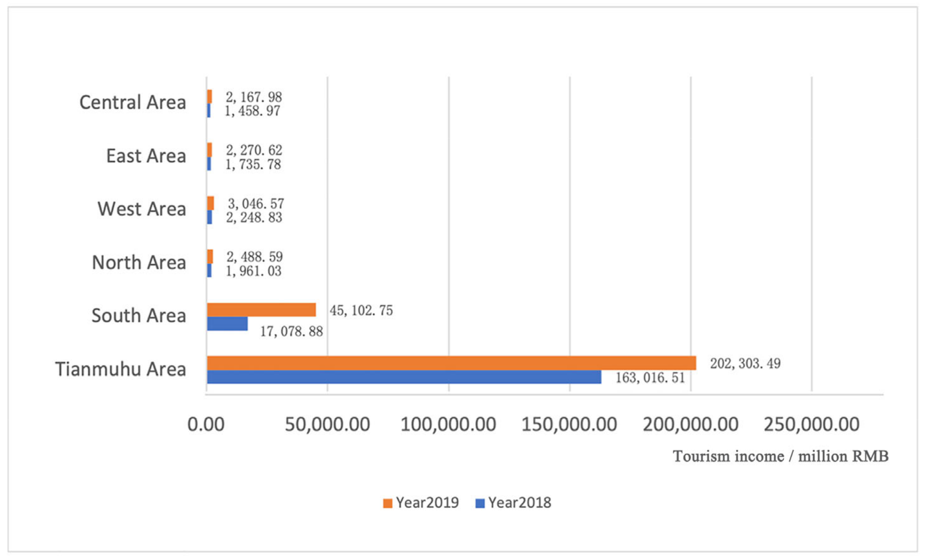Click the 250,000.00 axis tick label
Viewport: 925px width, 560px height.
coord(812,425)
